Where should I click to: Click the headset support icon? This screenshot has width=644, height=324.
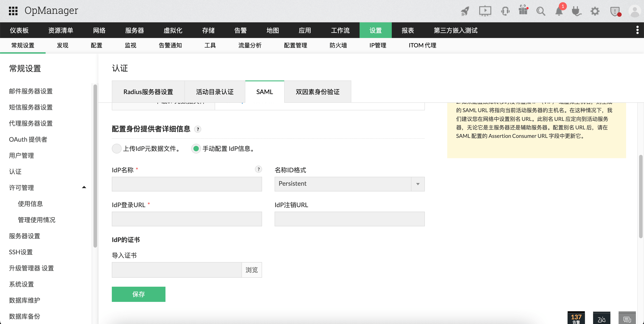click(505, 11)
